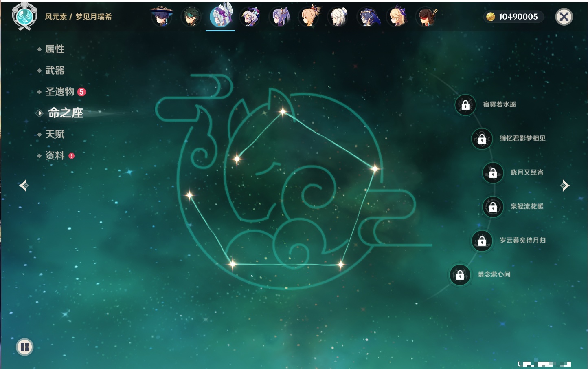This screenshot has width=588, height=369.
Task: Switch to the dark green-haired Xiao avatar
Action: [191, 17]
